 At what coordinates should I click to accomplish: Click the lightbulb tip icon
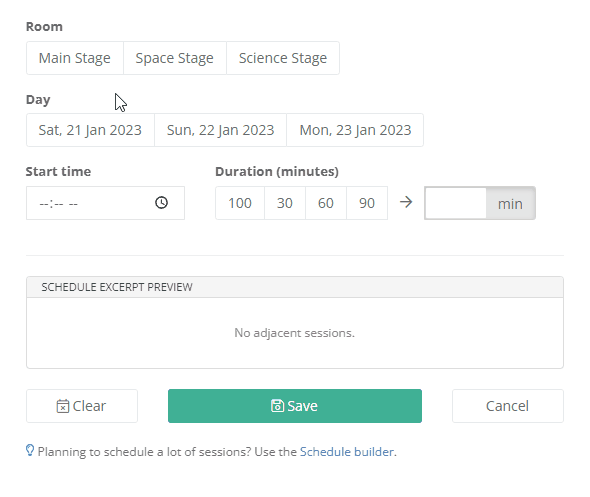(x=30, y=450)
